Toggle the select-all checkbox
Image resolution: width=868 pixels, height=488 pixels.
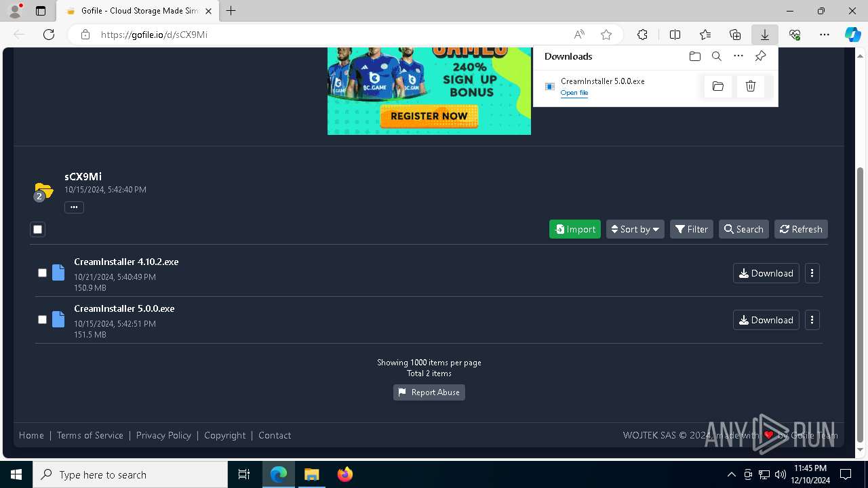pyautogui.click(x=38, y=229)
